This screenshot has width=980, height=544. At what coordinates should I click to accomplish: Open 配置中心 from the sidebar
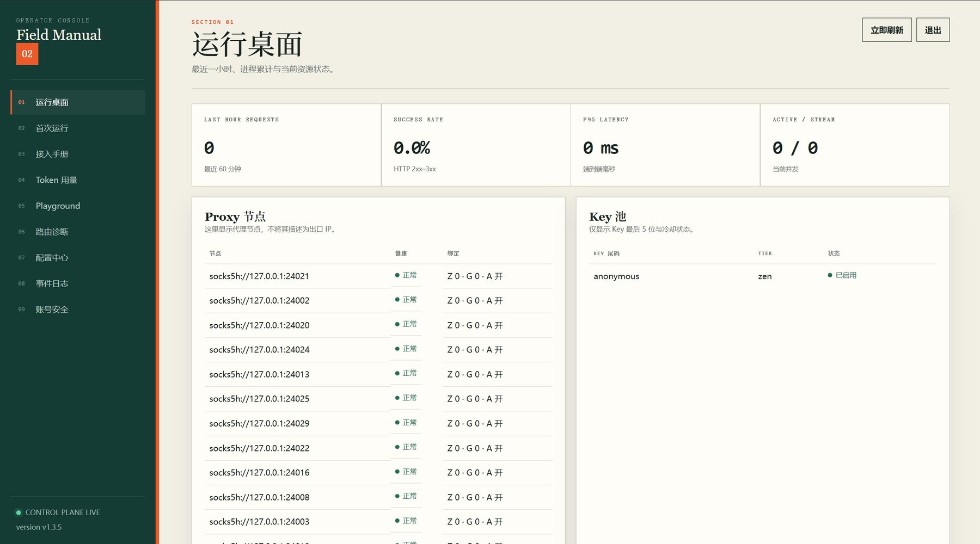point(78,258)
